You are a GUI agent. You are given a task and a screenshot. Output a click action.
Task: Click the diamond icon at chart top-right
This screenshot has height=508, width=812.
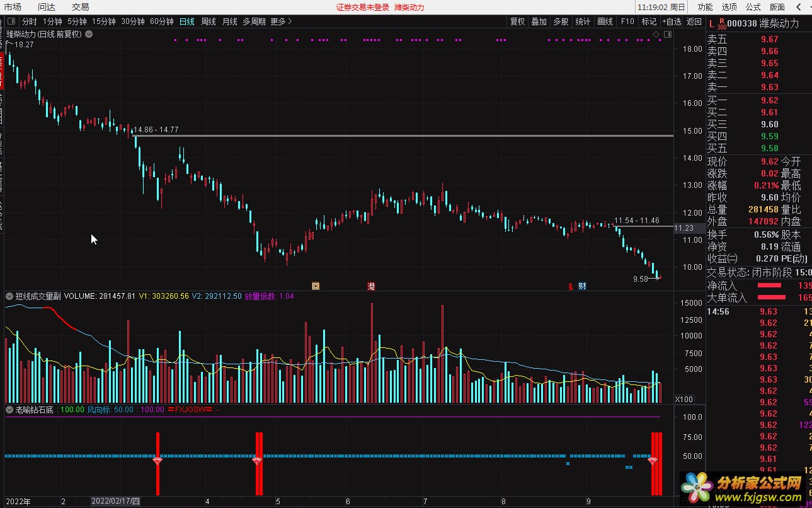click(x=655, y=34)
